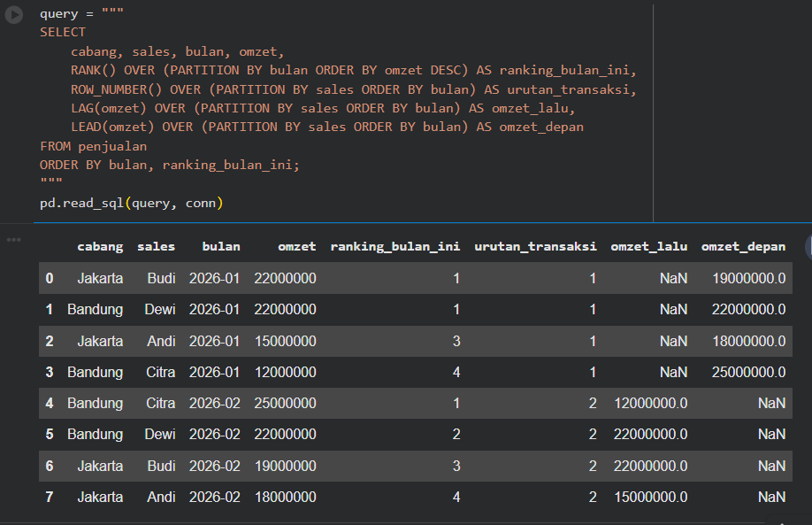
Task: Place cursor on the LAG(omzet) line
Action: (323, 108)
